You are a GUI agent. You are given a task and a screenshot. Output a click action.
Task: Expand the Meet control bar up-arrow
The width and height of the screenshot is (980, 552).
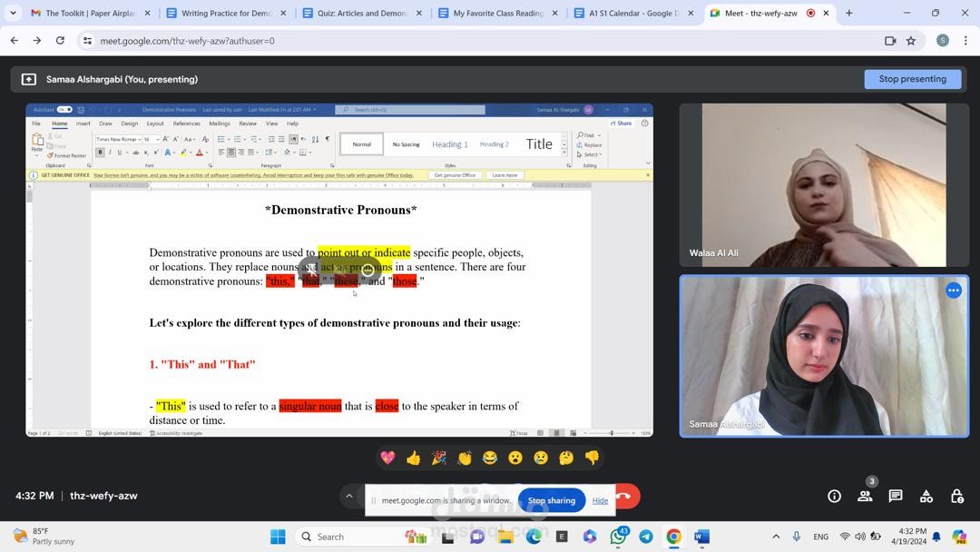tap(349, 497)
